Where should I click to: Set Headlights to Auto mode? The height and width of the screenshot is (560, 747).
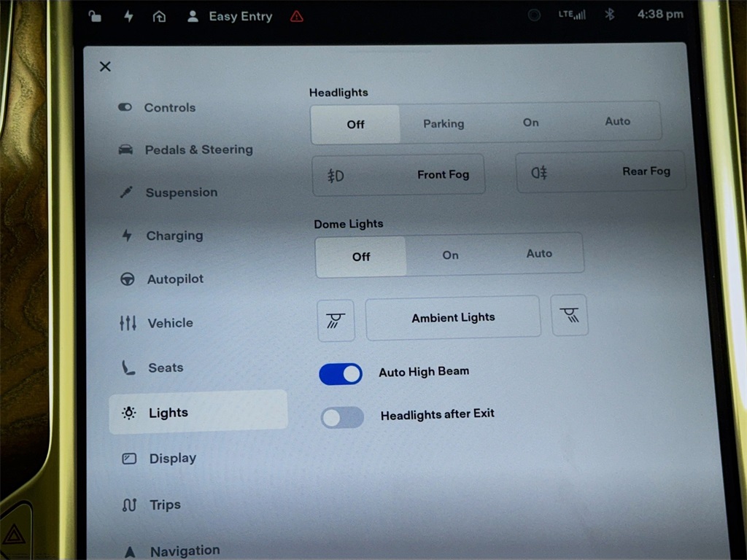pyautogui.click(x=617, y=122)
